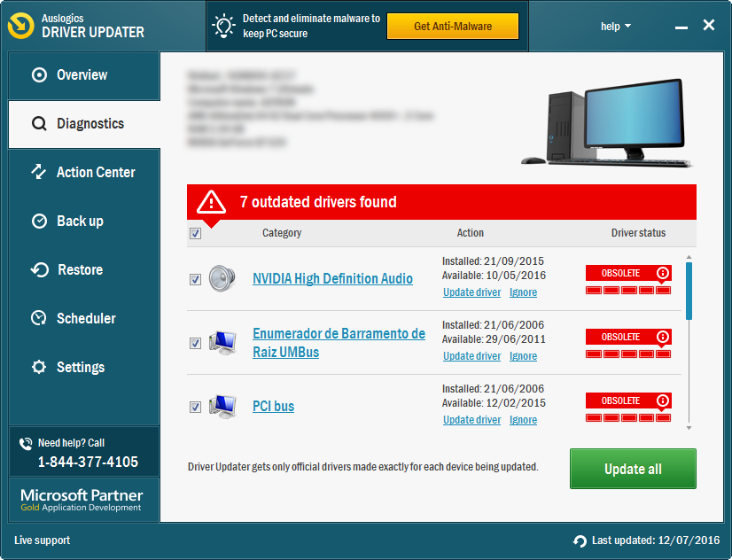Click the phone icon beside Need help
The image size is (732, 560).
tap(26, 443)
